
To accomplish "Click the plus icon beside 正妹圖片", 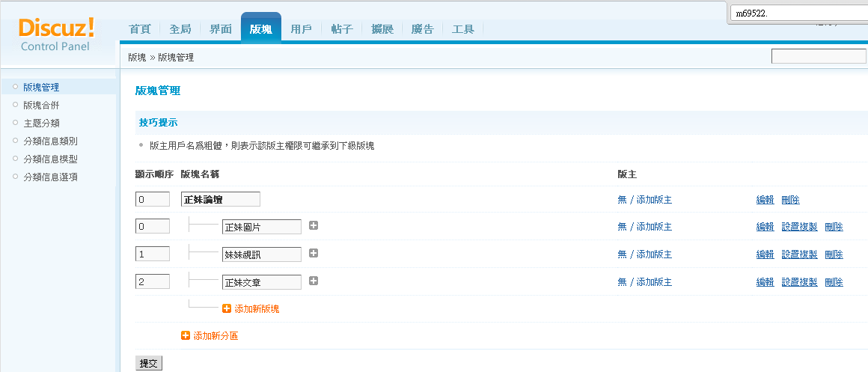I will click(314, 226).
